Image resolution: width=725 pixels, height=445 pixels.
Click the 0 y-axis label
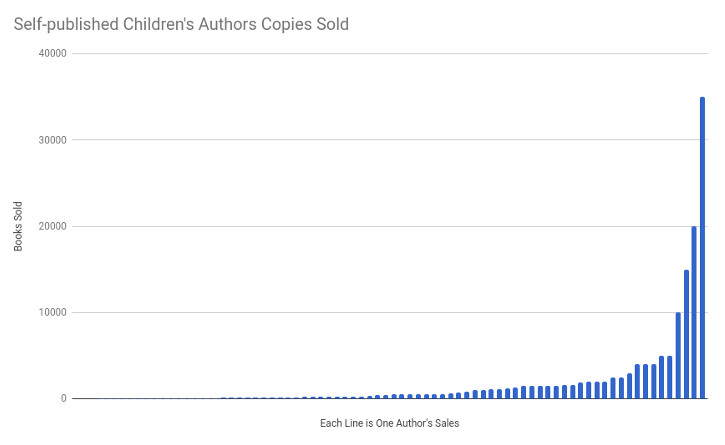pos(64,398)
